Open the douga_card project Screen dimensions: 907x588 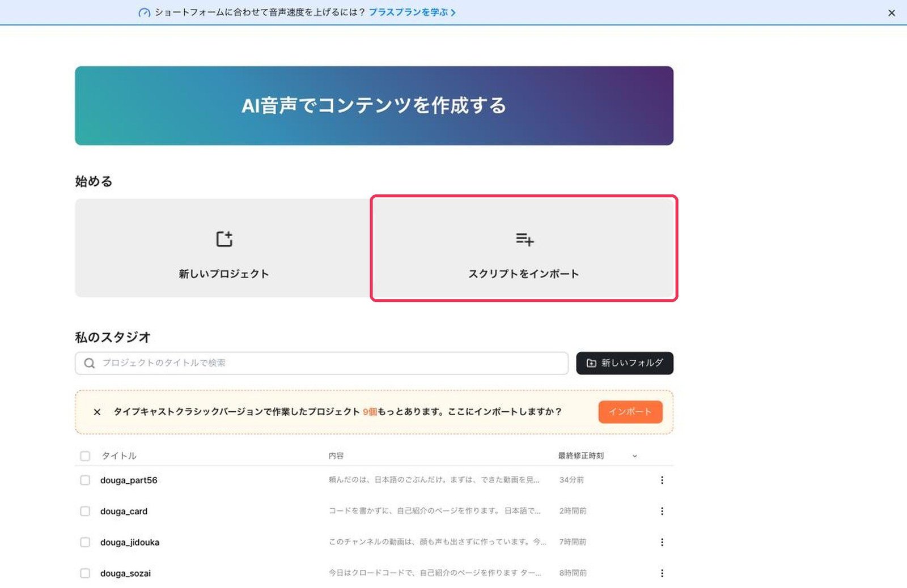pyautogui.click(x=124, y=511)
